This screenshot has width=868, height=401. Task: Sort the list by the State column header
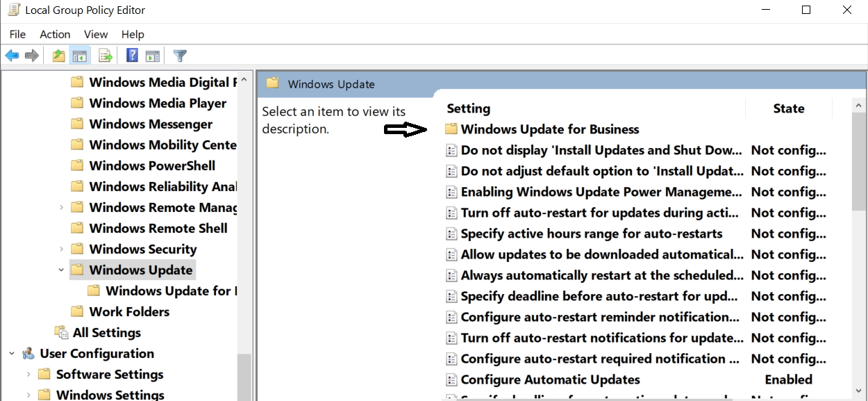(x=788, y=108)
